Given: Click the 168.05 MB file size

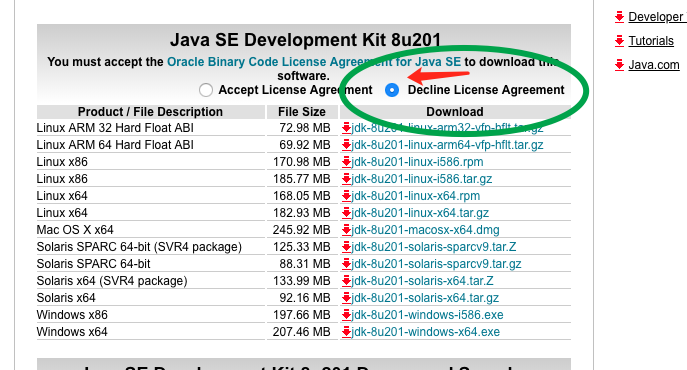Looking at the screenshot, I should pos(301,196).
